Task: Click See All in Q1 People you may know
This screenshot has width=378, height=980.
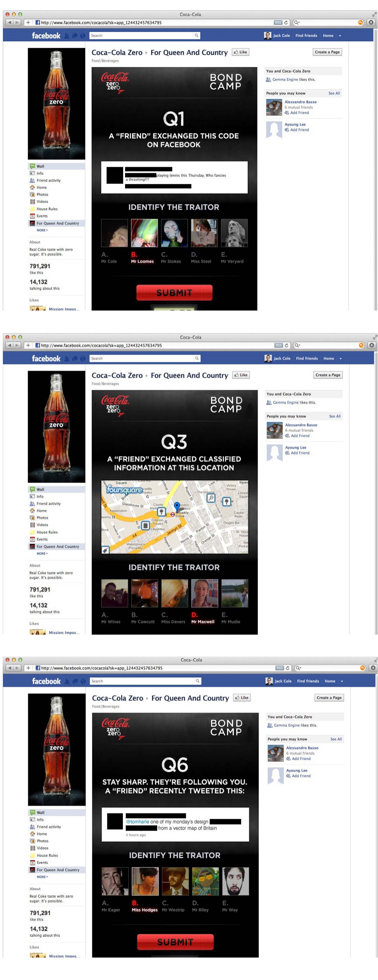Action: 334,93
